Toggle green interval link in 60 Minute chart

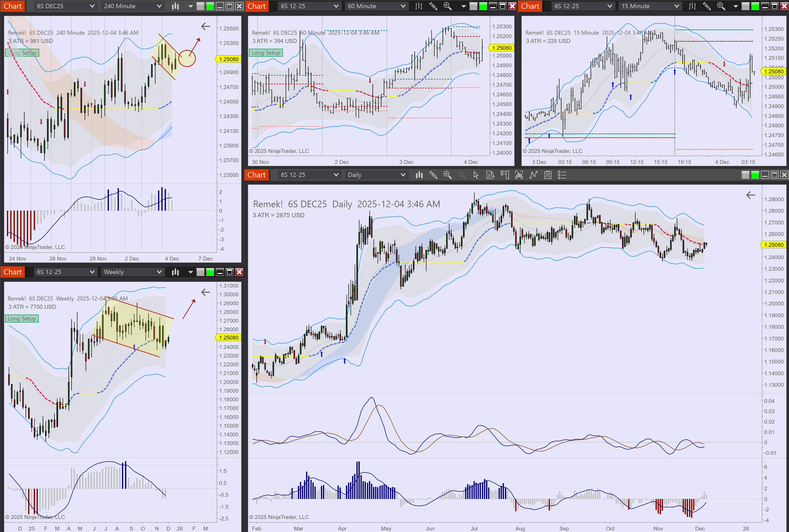click(x=483, y=6)
